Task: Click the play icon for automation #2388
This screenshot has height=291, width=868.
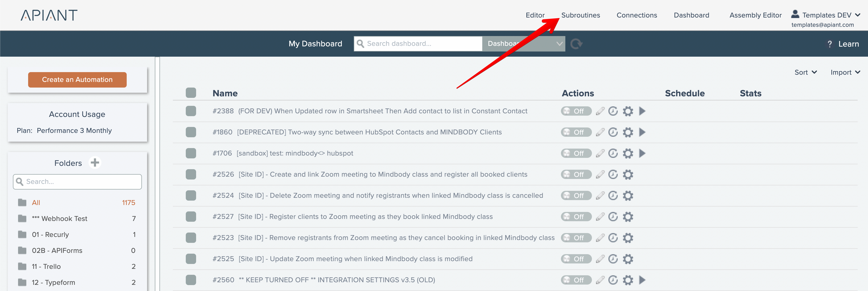Action: [642, 111]
